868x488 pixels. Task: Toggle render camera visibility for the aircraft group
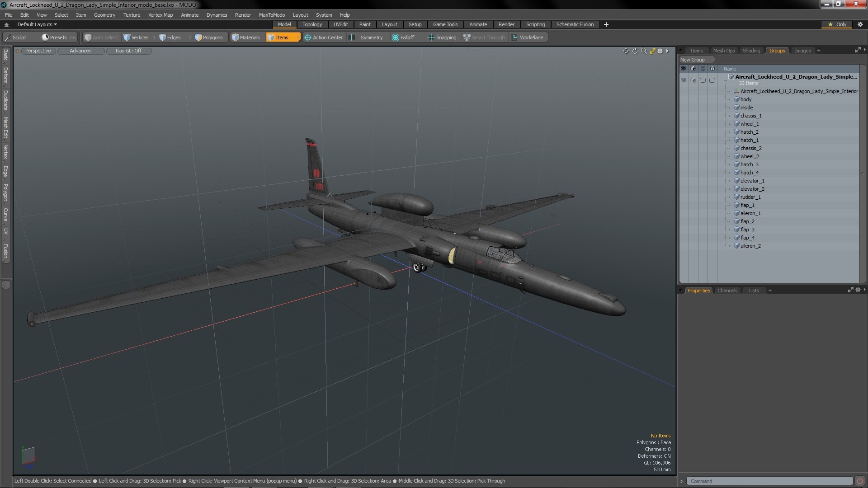click(x=693, y=80)
